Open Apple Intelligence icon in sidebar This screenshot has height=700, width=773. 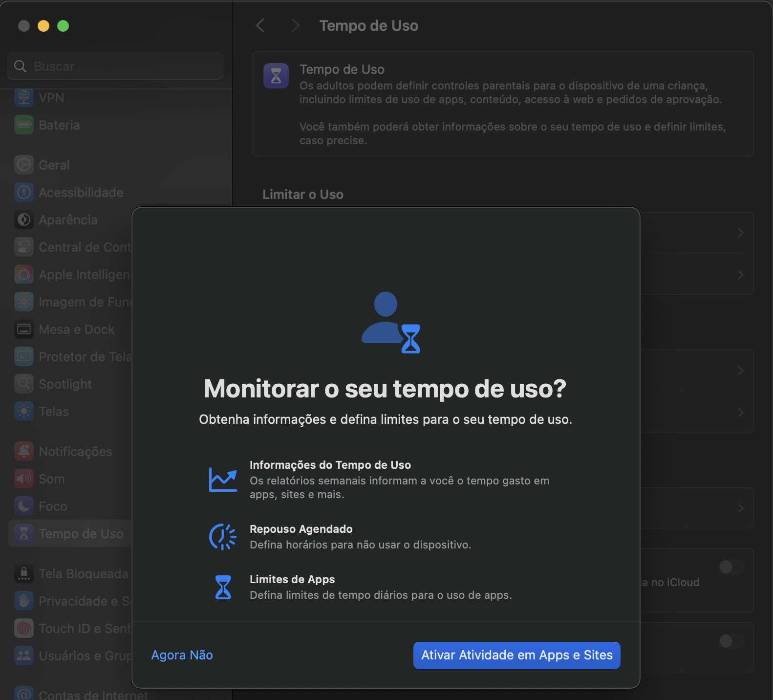pyautogui.click(x=24, y=274)
